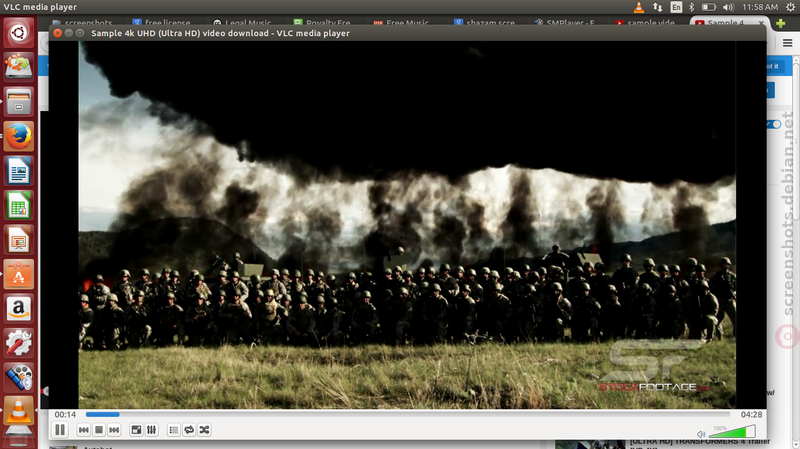
Task: Click VLC tray icon in top panel
Action: coord(639,7)
